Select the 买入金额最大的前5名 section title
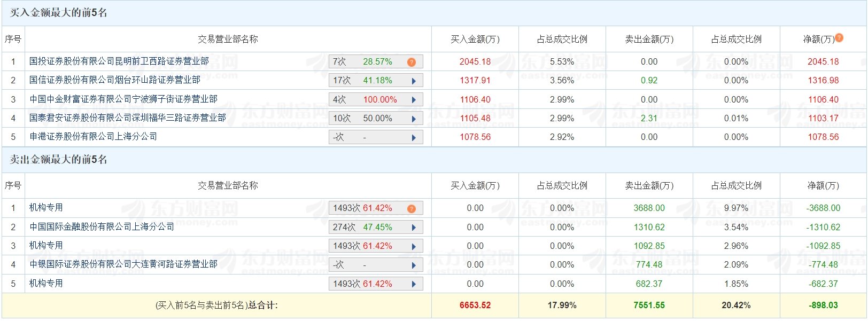 [59, 13]
